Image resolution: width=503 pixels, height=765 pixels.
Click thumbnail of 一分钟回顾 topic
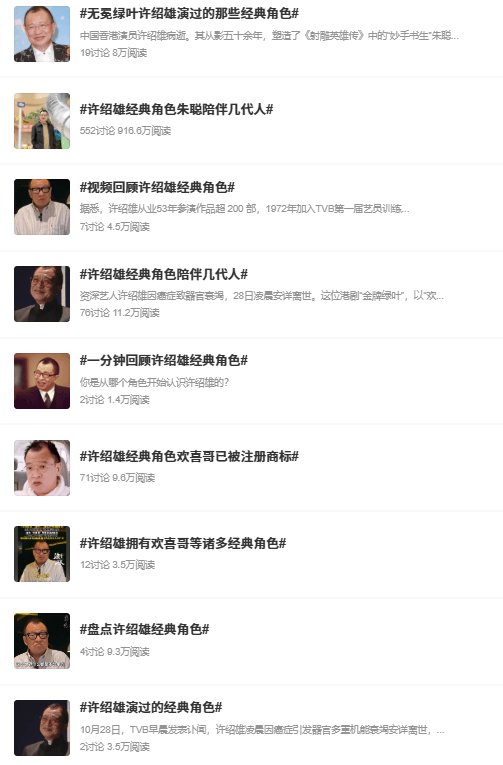[42, 381]
